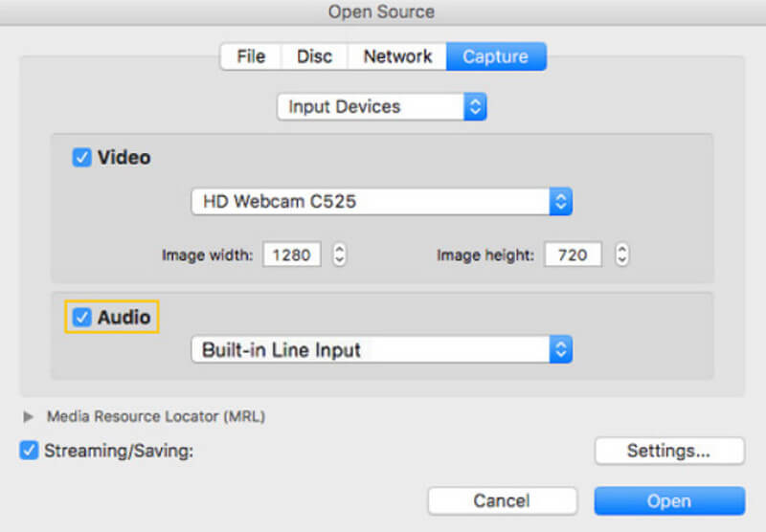The width and height of the screenshot is (766, 532).
Task: Click the Image height field
Action: 573,255
